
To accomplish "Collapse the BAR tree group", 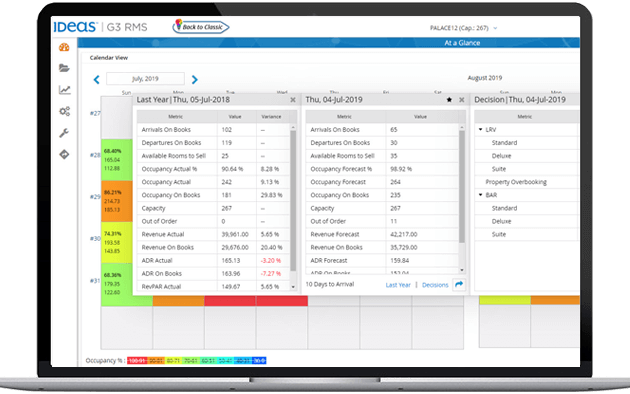I will coord(481,195).
